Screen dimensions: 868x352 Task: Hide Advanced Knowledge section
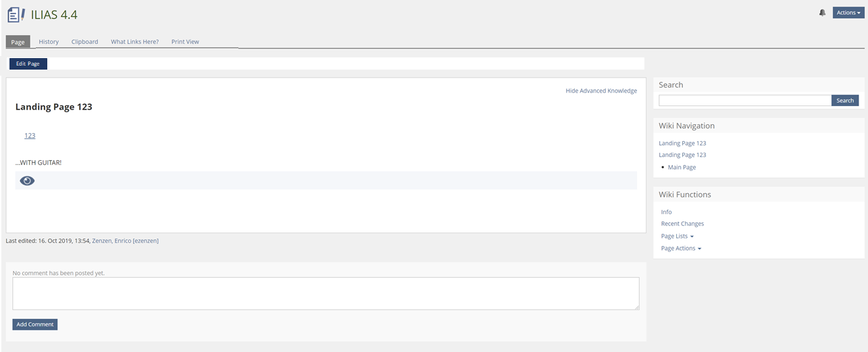601,91
